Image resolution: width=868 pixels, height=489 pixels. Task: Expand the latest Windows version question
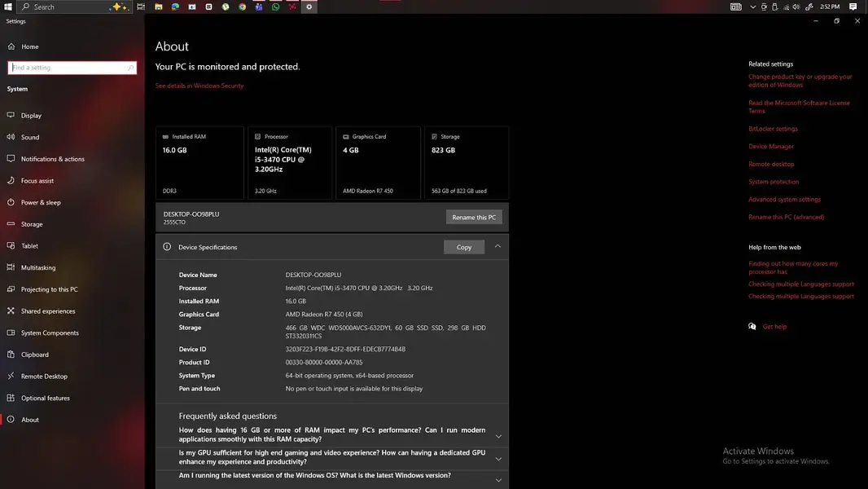coord(498,480)
